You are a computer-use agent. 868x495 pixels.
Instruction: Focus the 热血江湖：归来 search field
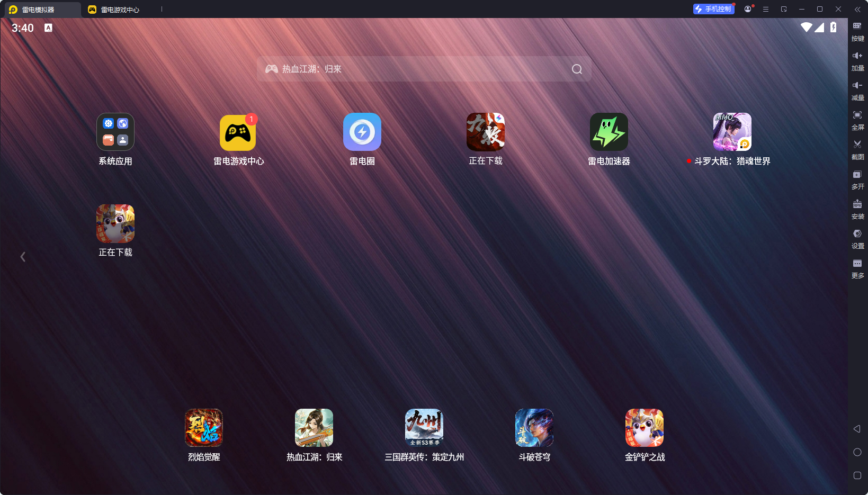coord(424,69)
